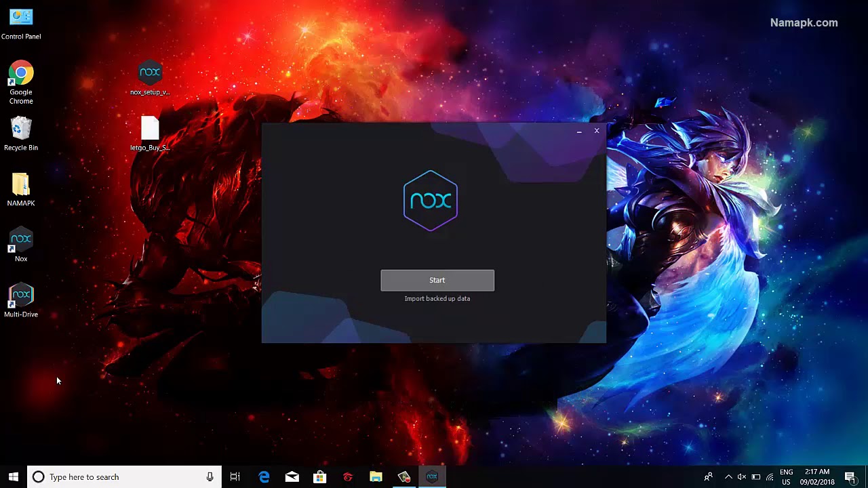Open the People icon in system tray
868x488 pixels.
click(x=708, y=477)
